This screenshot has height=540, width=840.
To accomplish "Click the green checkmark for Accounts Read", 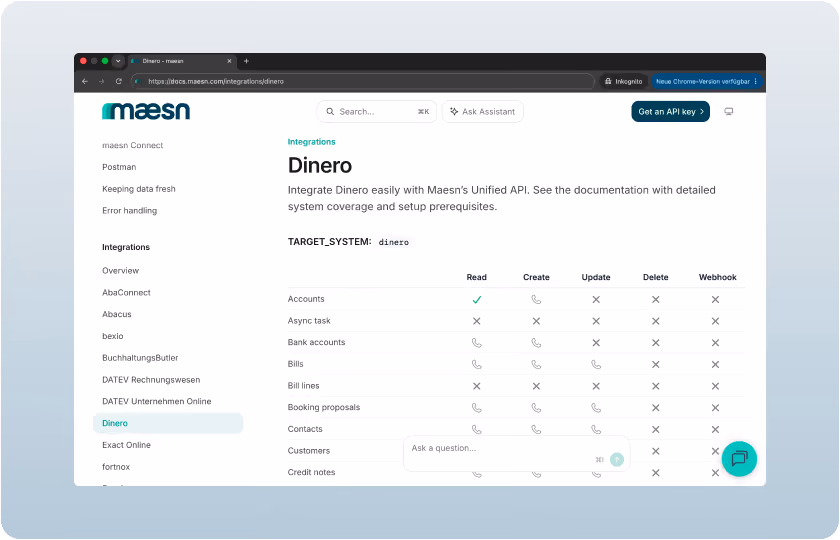I will (477, 299).
